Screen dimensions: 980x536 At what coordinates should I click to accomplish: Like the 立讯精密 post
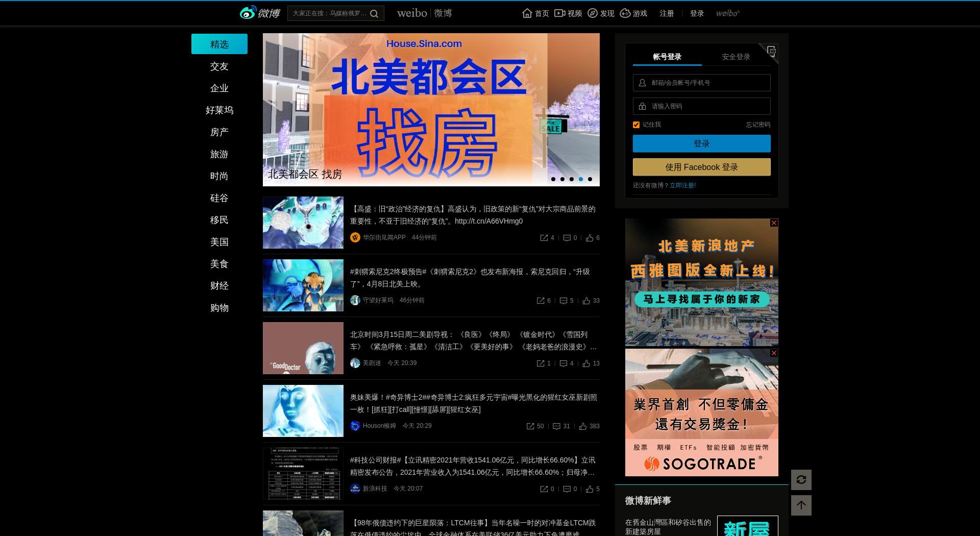point(590,489)
